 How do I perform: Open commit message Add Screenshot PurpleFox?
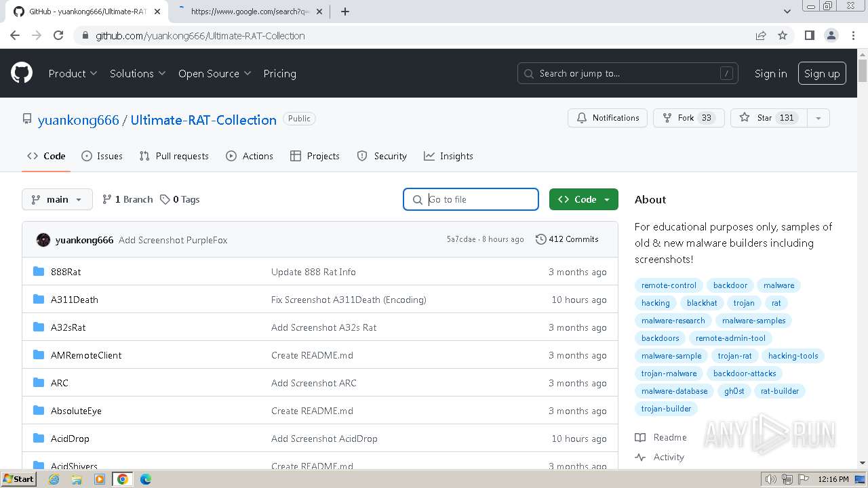point(173,240)
